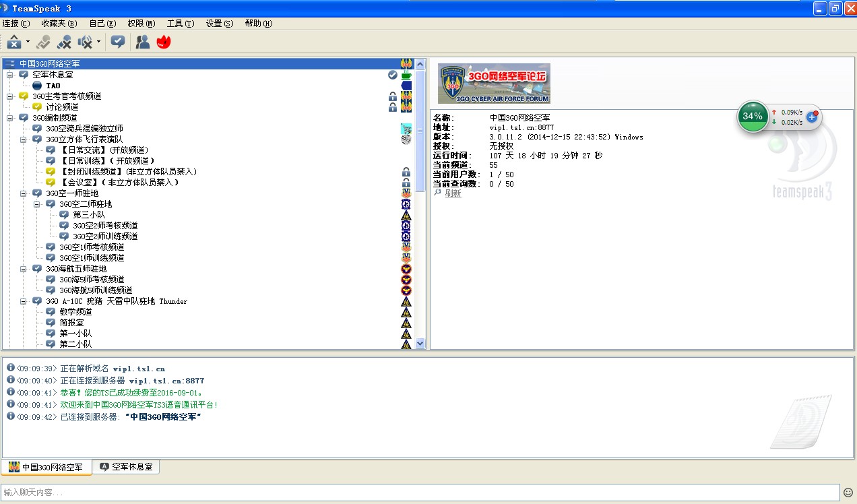Collapse the 3GO编制频道 tree node
Image resolution: width=857 pixels, height=504 pixels.
click(x=10, y=118)
